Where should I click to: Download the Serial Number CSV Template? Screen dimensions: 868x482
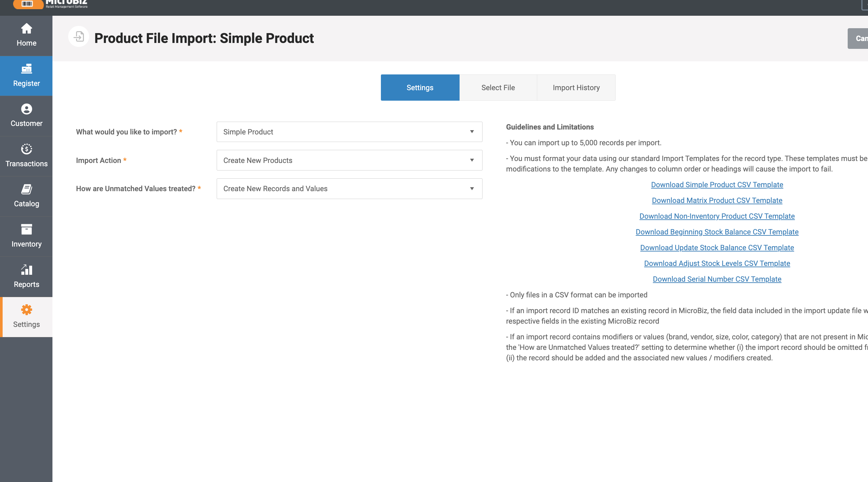(717, 279)
